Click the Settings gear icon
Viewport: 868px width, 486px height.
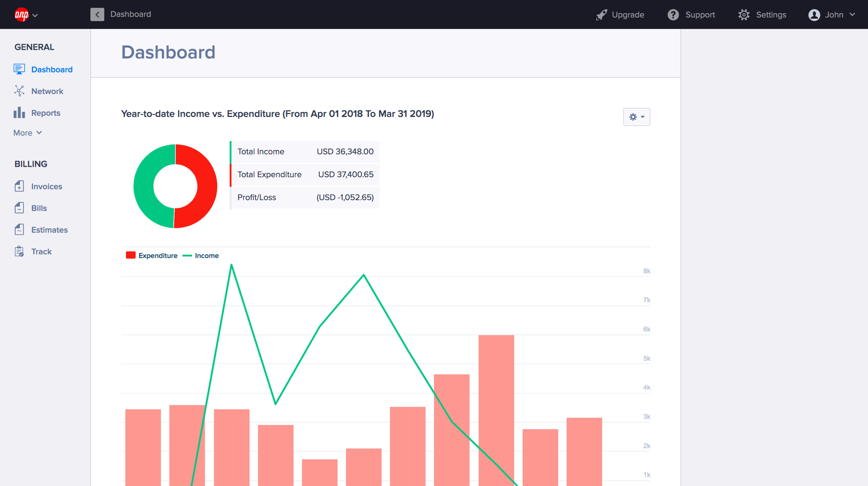[744, 15]
